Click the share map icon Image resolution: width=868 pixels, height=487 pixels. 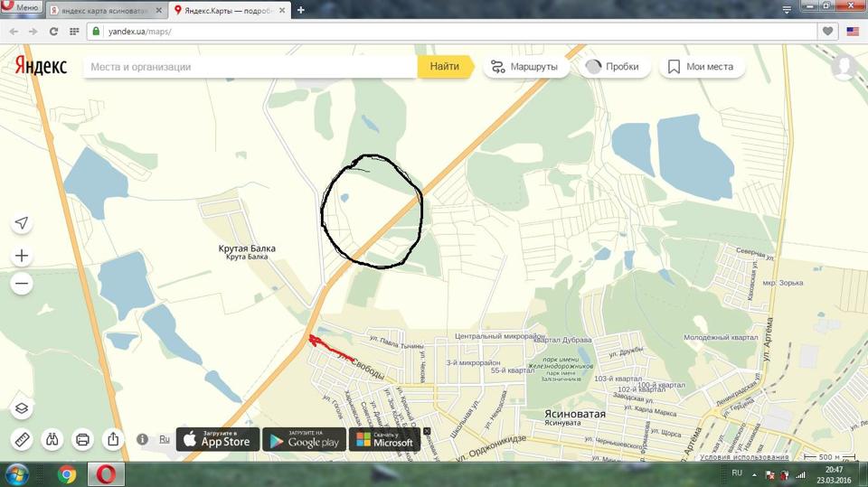(x=112, y=440)
